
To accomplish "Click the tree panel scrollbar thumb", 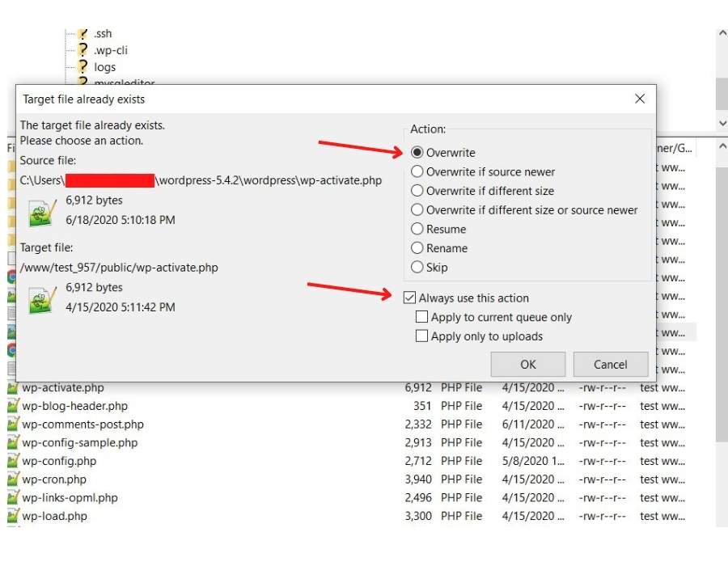I will click(x=722, y=95).
